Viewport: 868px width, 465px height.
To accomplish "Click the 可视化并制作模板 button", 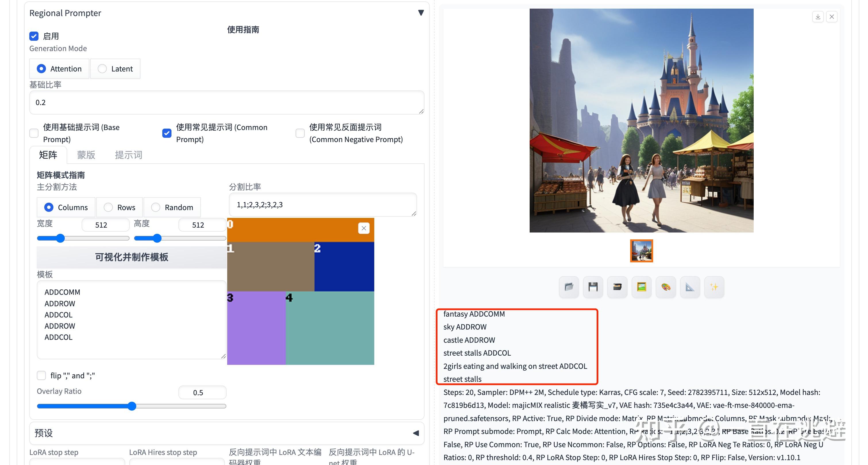I will pyautogui.click(x=132, y=257).
